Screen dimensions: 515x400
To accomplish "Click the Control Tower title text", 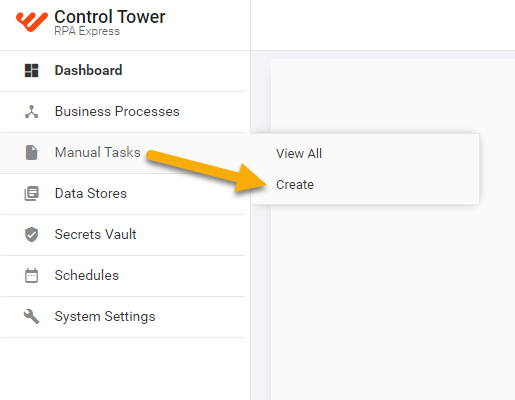I will 110,17.
